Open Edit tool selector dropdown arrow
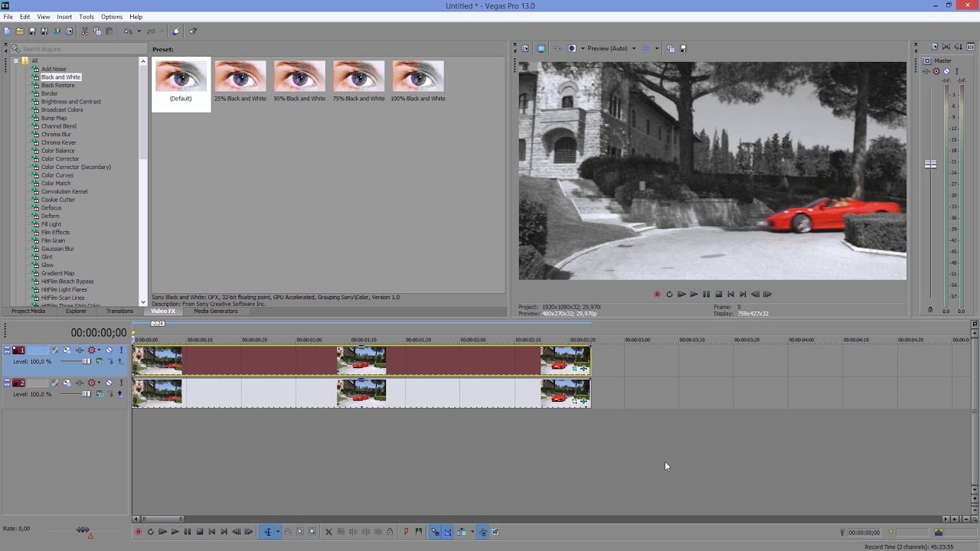Screen dimensions: 980x551 point(278,532)
